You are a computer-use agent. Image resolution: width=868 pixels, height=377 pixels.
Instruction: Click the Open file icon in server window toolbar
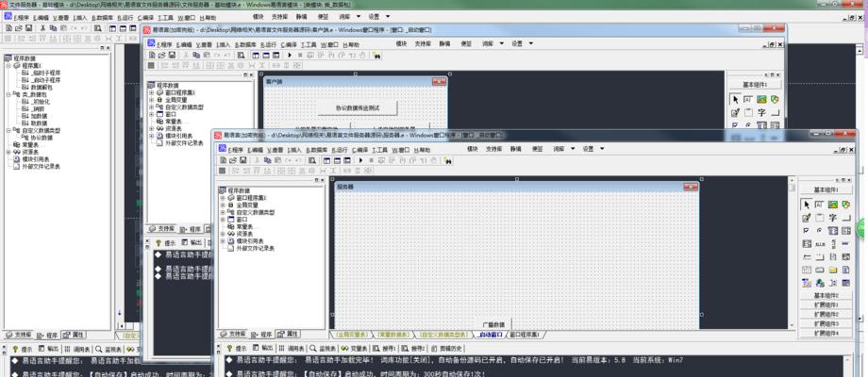pos(231,160)
